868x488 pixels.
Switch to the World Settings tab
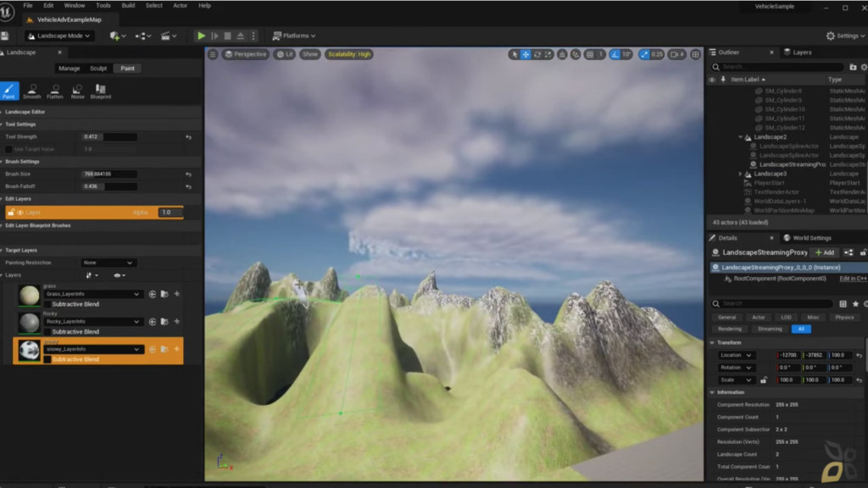807,238
